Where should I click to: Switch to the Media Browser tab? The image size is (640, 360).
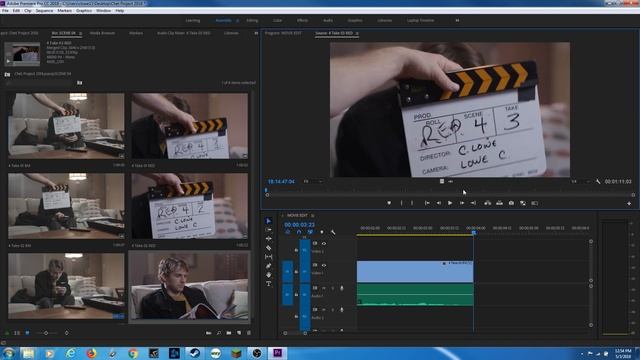coord(102,33)
